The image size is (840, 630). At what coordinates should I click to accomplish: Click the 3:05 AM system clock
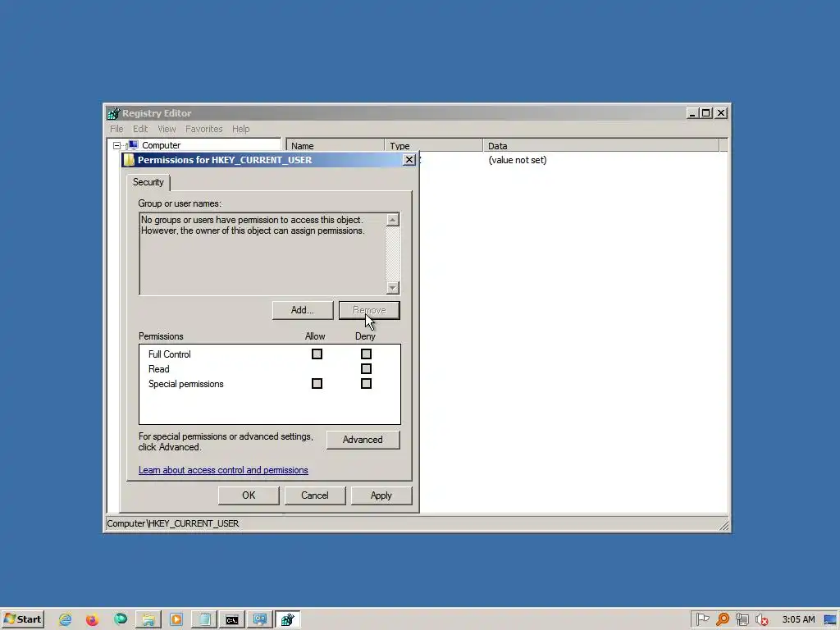(x=798, y=619)
